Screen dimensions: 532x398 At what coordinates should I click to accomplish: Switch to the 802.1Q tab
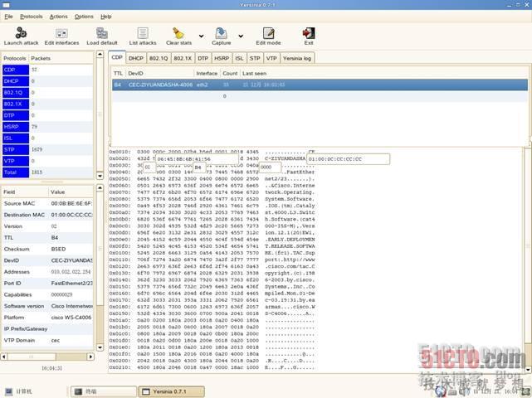159,58
